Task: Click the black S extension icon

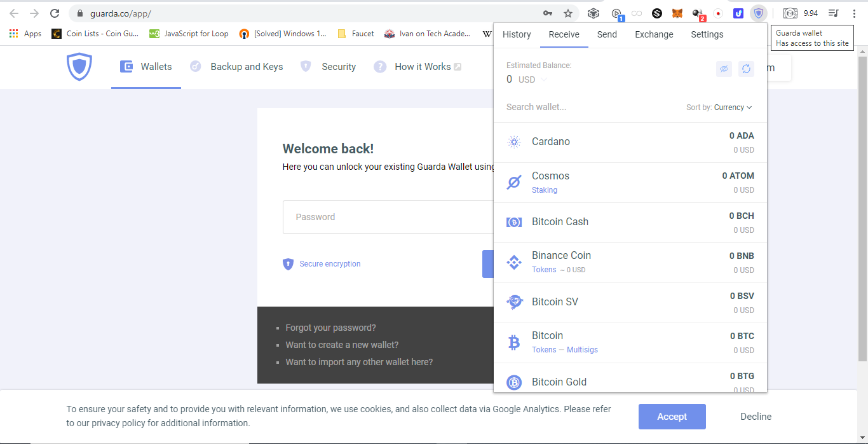Action: [657, 13]
